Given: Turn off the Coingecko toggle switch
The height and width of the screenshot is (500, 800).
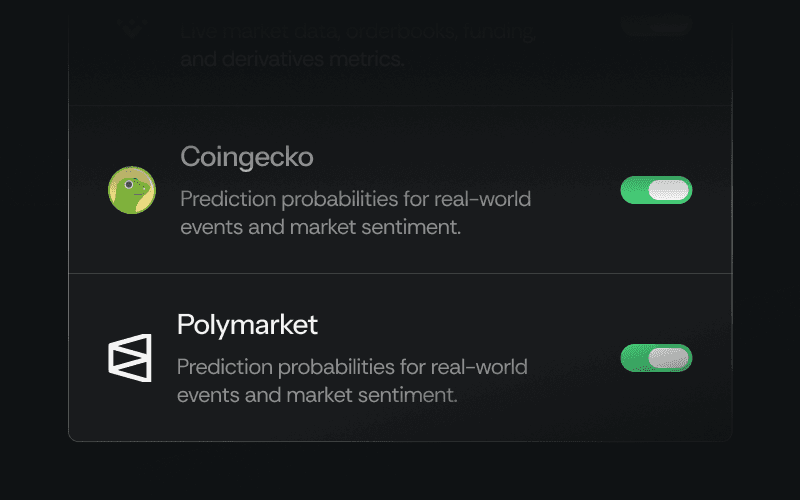Looking at the screenshot, I should click(x=656, y=190).
